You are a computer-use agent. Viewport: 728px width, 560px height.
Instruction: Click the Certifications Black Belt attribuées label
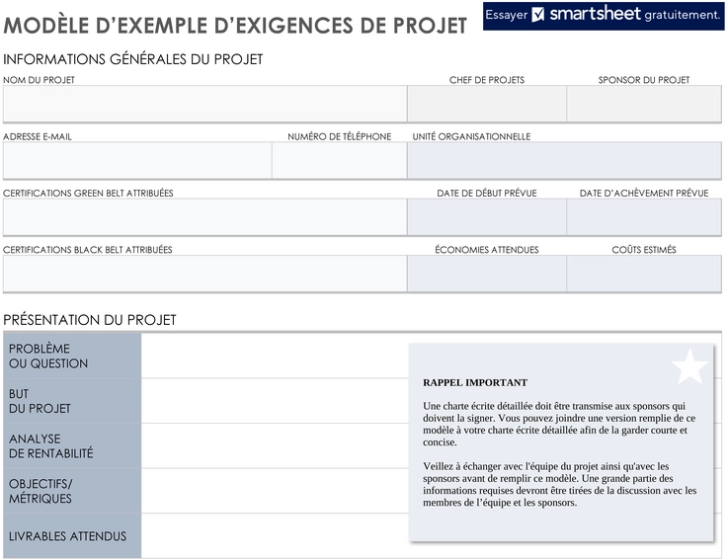[x=88, y=250]
